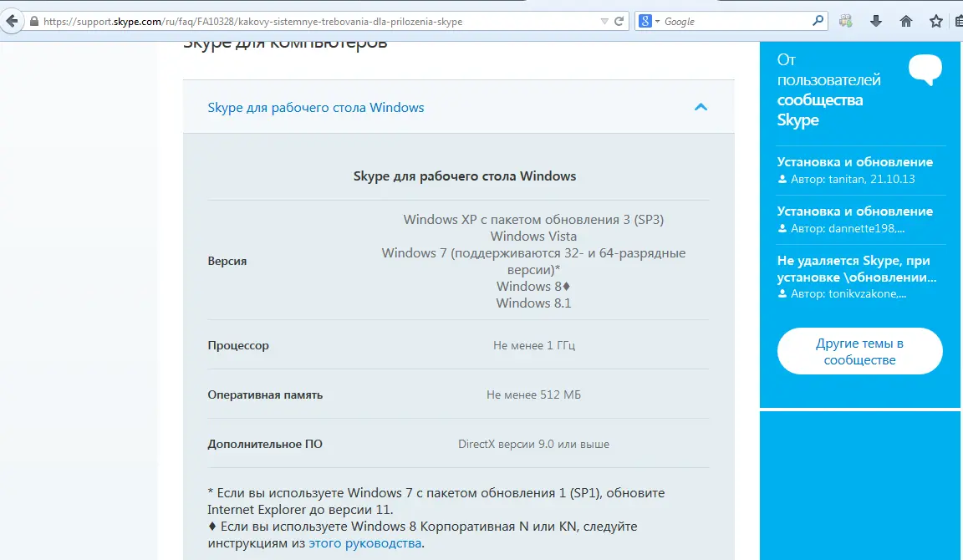Click author icon next to tanitan
The image size is (963, 560).
(x=782, y=180)
